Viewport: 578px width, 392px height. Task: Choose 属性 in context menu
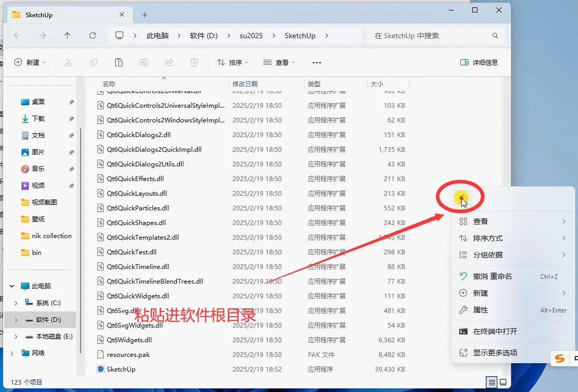tap(513, 310)
